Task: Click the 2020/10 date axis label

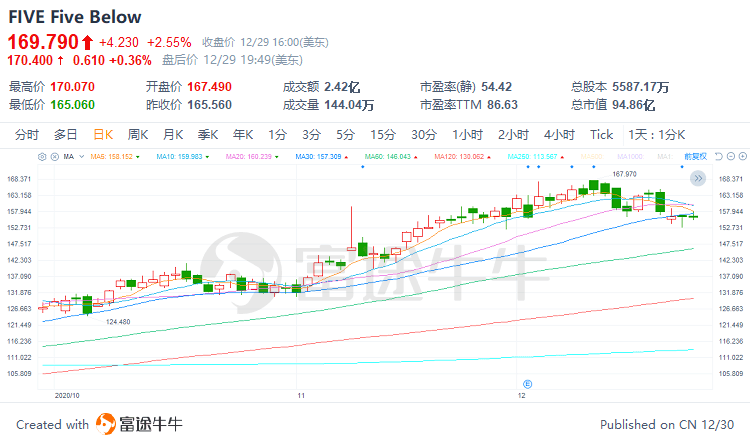Action: click(x=67, y=395)
